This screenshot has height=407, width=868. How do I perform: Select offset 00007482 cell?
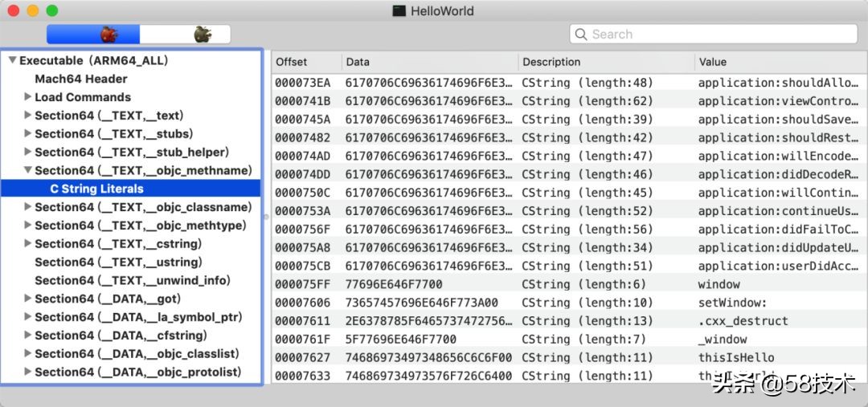(x=302, y=138)
